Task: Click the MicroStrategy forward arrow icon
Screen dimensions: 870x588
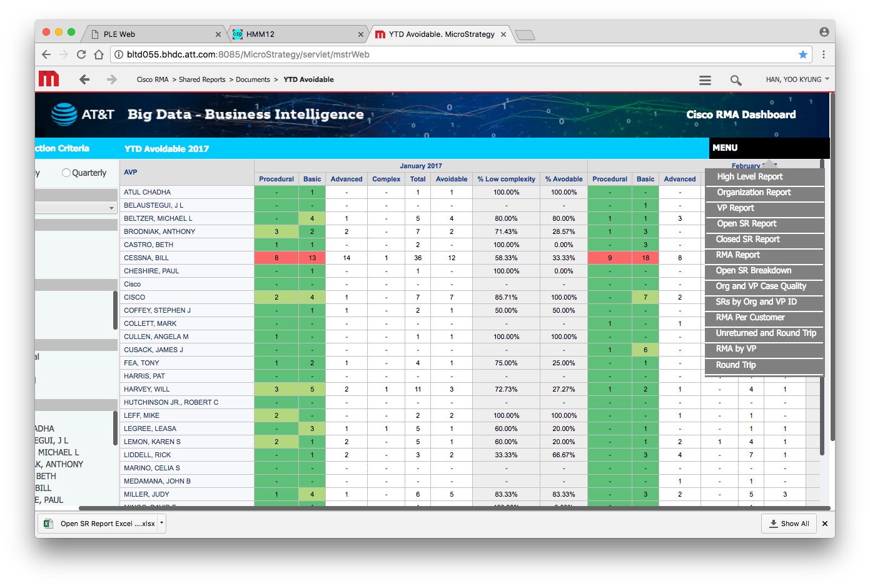Action: coord(112,79)
